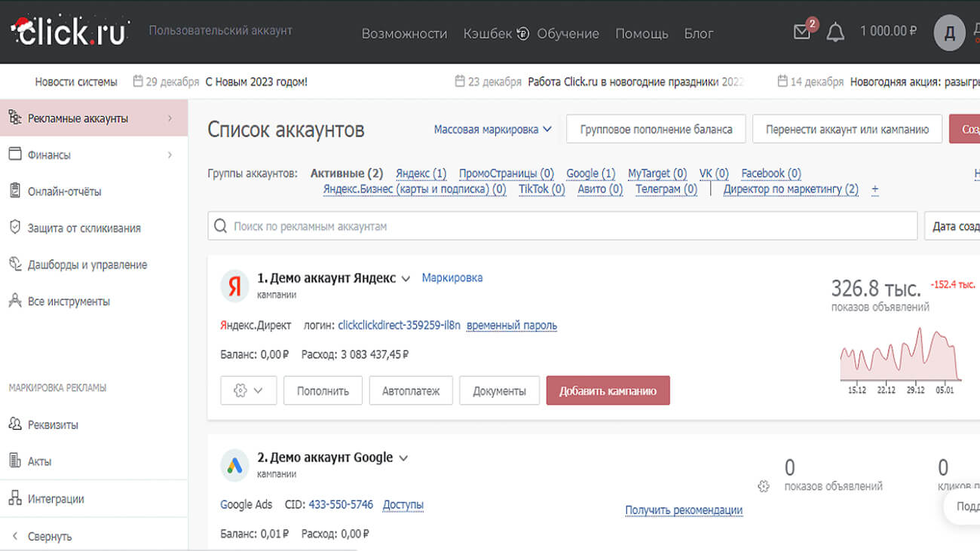Click the Yandex account logo icon
The width and height of the screenshot is (980, 551).
[234, 286]
